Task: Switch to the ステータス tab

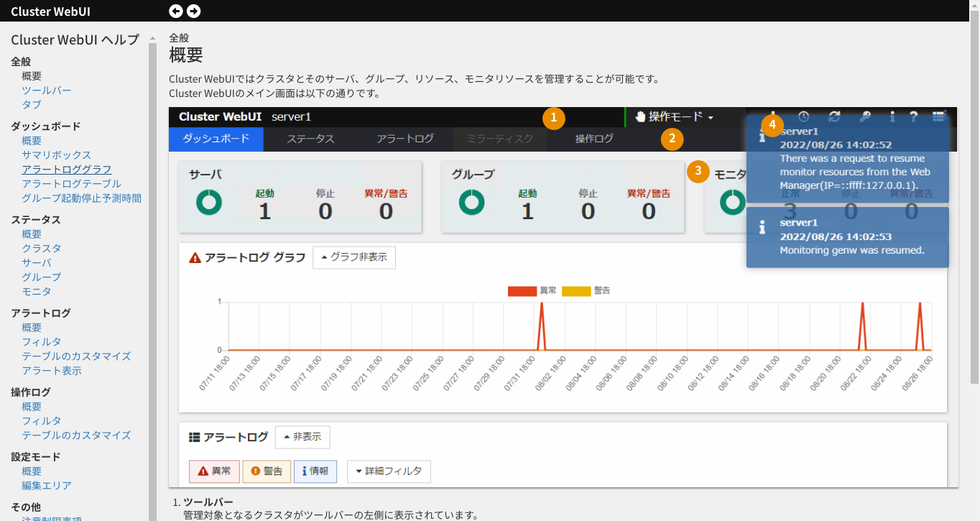Action: (310, 139)
